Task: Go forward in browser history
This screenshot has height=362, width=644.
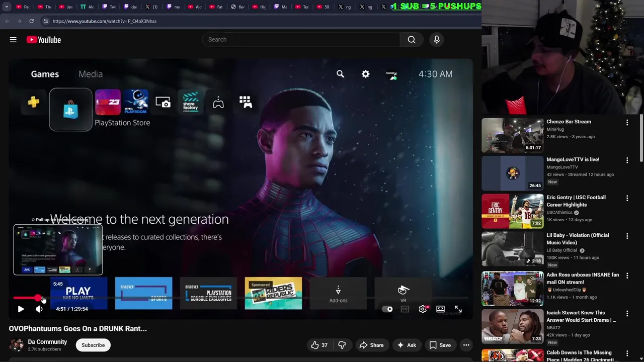Action: (x=19, y=21)
